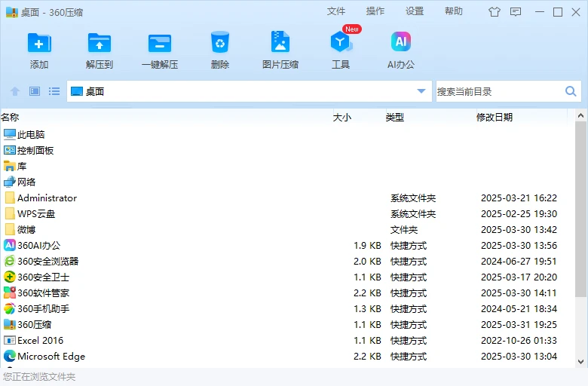Select the 网络 network icon
The height and width of the screenshot is (386, 588).
10,182
